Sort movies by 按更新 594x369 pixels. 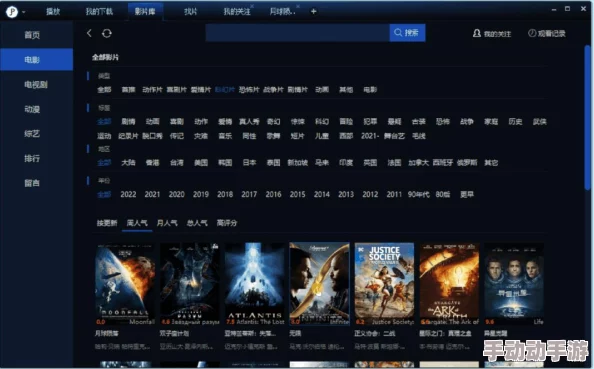pyautogui.click(x=107, y=223)
